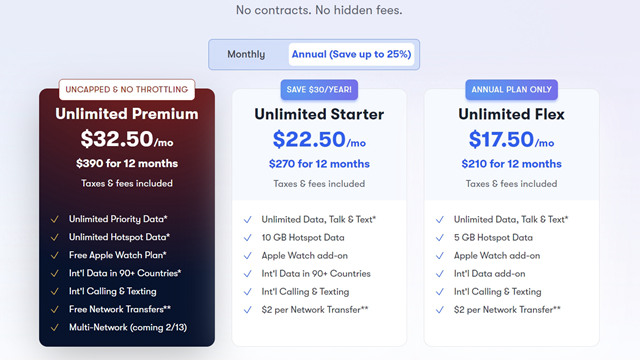Image resolution: width=640 pixels, height=360 pixels.
Task: Click the Annual Plan Only badge
Action: tap(511, 89)
